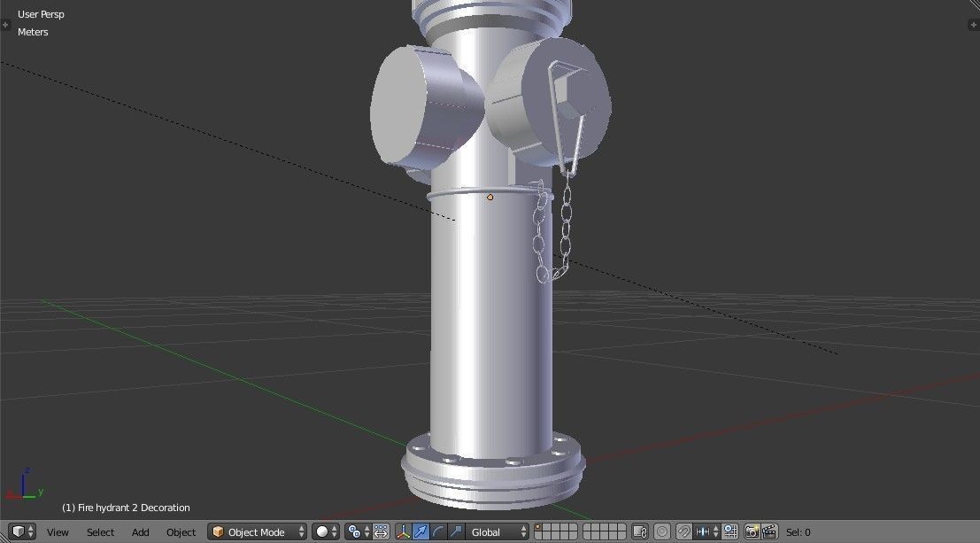Select the bolted base flange of hydrant
The height and width of the screenshot is (543, 980).
coord(493,469)
